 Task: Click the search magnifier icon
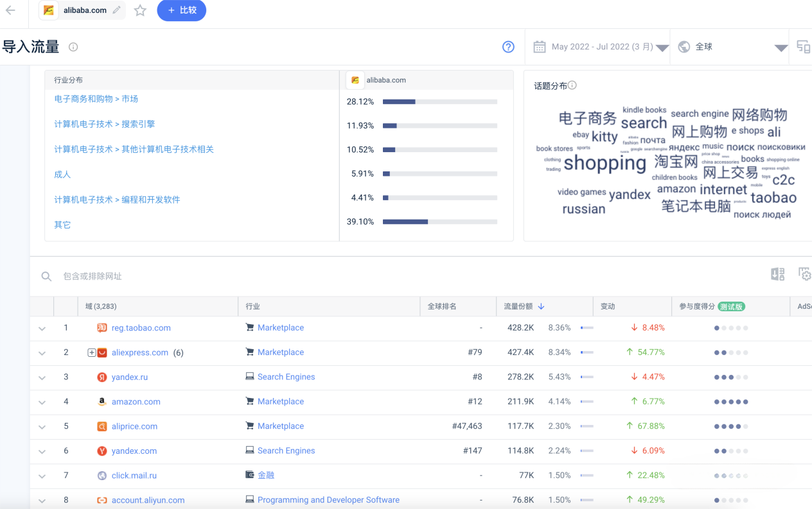click(46, 277)
